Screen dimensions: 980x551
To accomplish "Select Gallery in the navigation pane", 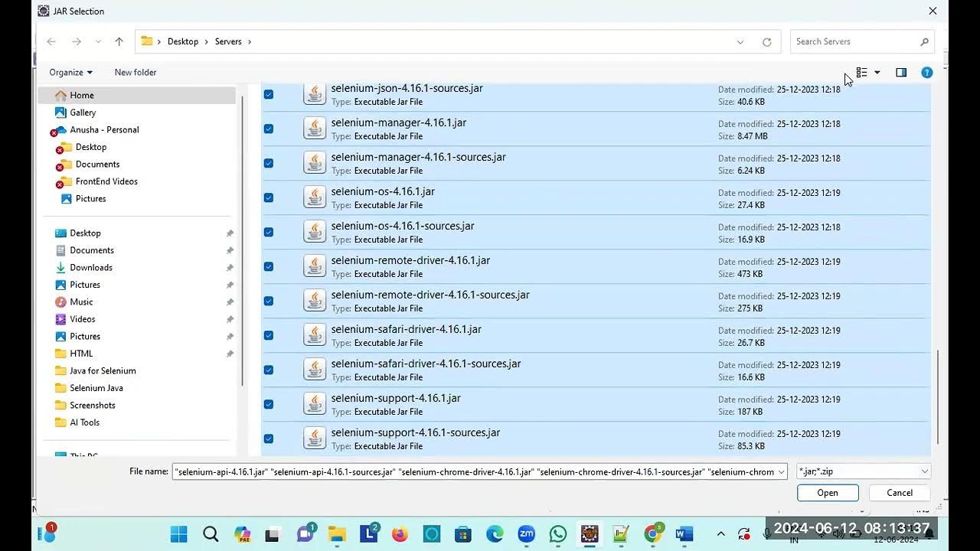I will tap(83, 112).
